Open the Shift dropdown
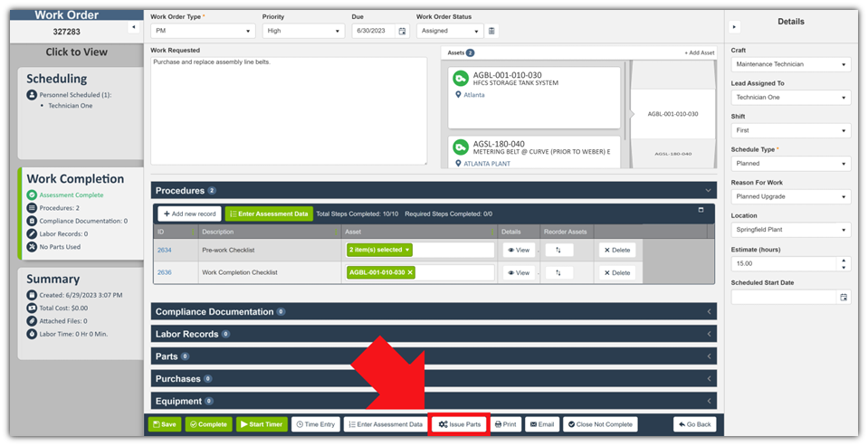 pyautogui.click(x=790, y=131)
